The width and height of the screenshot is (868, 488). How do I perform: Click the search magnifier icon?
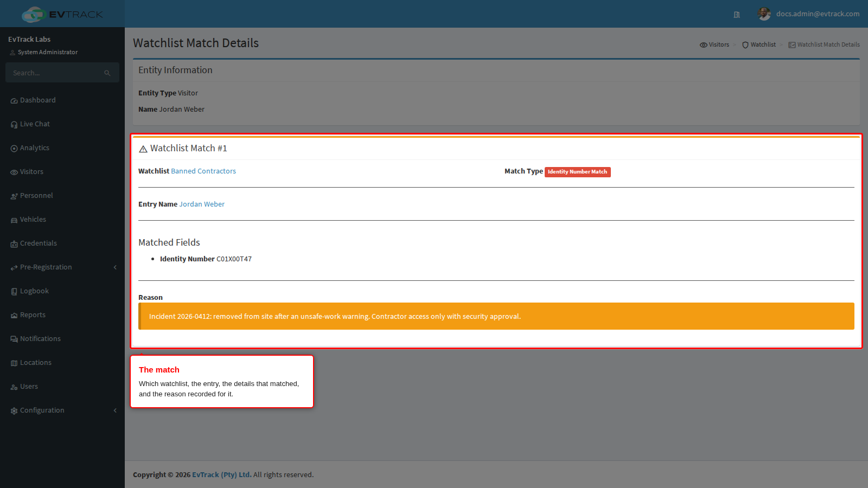click(x=107, y=73)
